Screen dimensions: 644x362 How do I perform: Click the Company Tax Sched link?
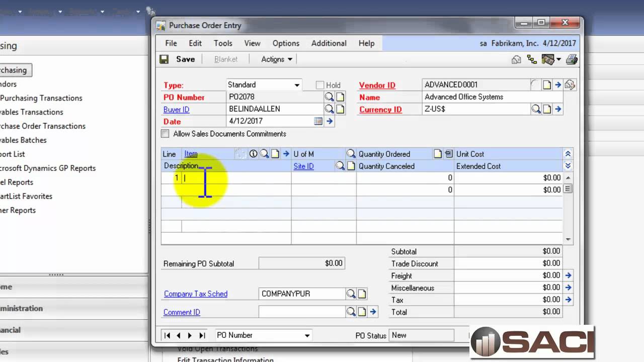(x=196, y=294)
